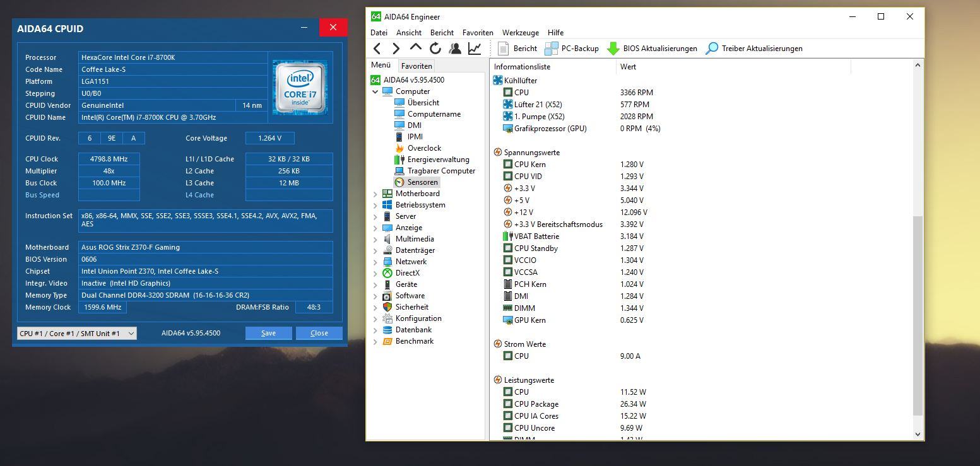Expand the Betriebssystem tree node
980x466 pixels.
pos(375,206)
